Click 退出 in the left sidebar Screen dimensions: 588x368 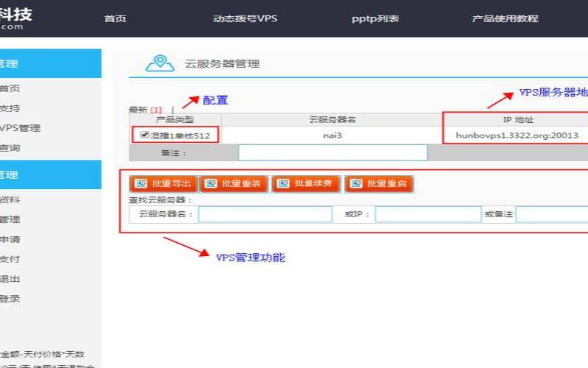(10, 279)
